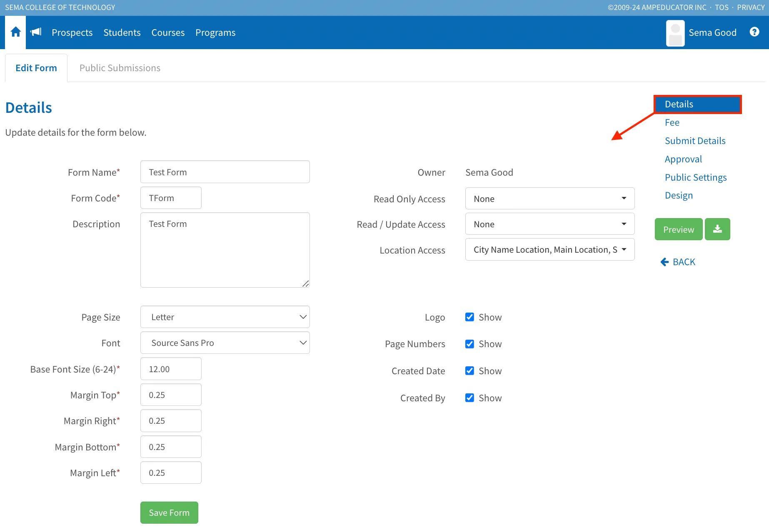
Task: Focus the Margin Left input field
Action: [171, 472]
